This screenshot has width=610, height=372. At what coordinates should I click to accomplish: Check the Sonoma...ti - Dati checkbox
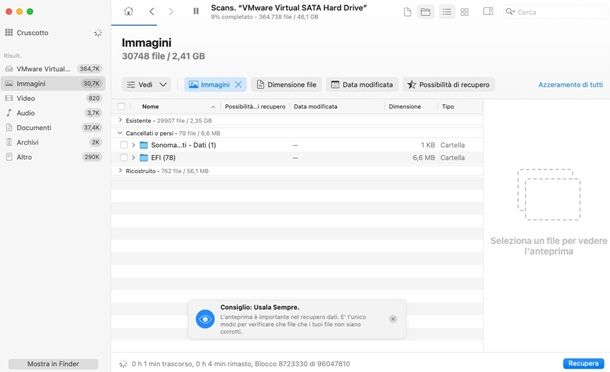124,145
